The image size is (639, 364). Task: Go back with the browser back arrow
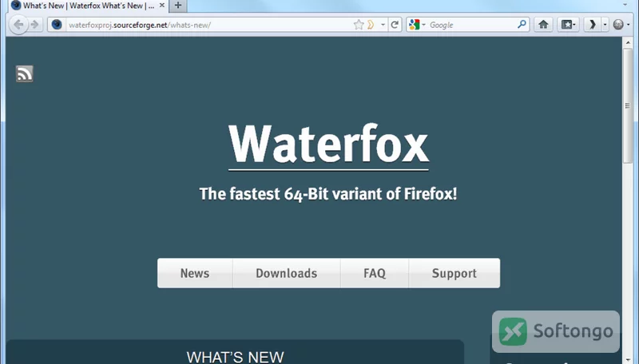tap(18, 25)
